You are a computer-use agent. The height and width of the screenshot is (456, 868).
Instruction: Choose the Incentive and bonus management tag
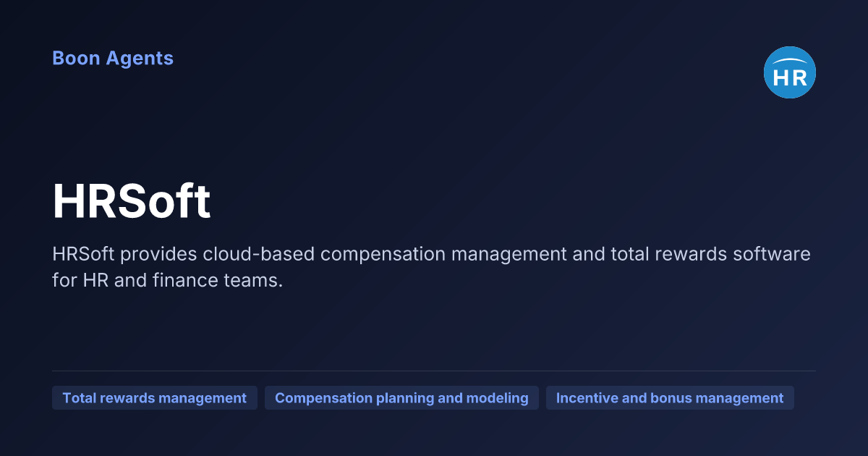(x=670, y=398)
